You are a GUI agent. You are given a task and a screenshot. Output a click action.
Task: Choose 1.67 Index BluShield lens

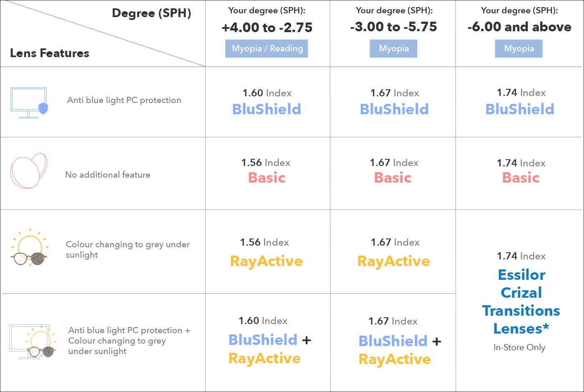[x=394, y=102]
